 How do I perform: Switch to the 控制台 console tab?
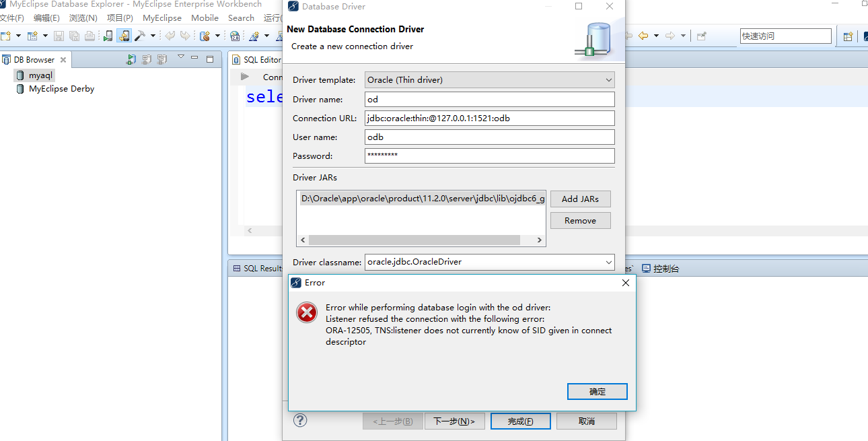tap(661, 268)
